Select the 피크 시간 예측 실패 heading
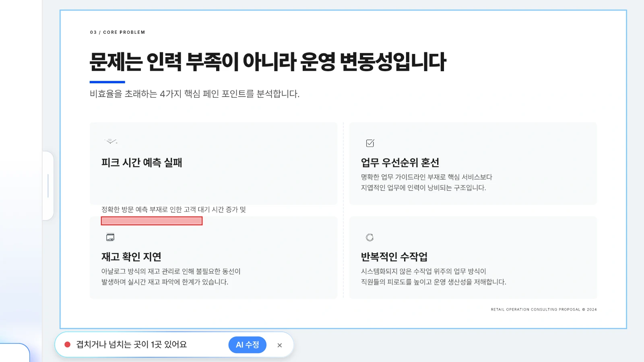Screen dimensions: 644x362 tap(142, 162)
